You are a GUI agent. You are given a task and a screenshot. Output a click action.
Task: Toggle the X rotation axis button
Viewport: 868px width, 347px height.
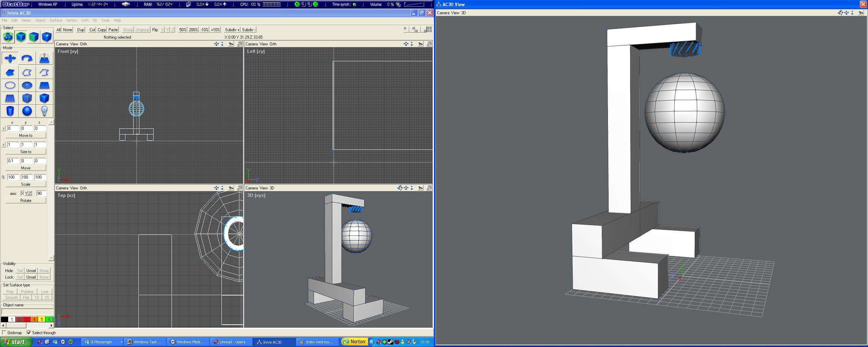coord(22,193)
